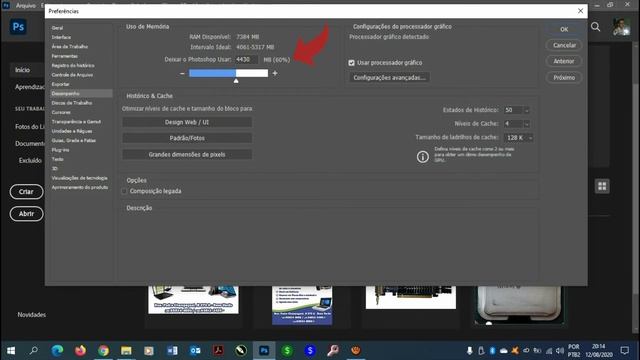Open File Explorer from the taskbar
The image size is (640, 360).
pyautogui.click(x=126, y=351)
